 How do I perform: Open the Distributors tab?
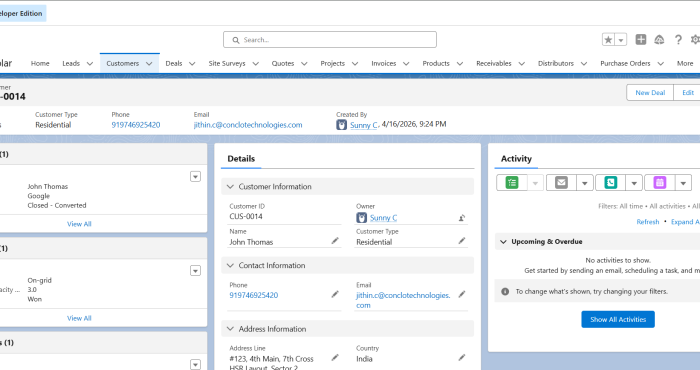click(556, 63)
